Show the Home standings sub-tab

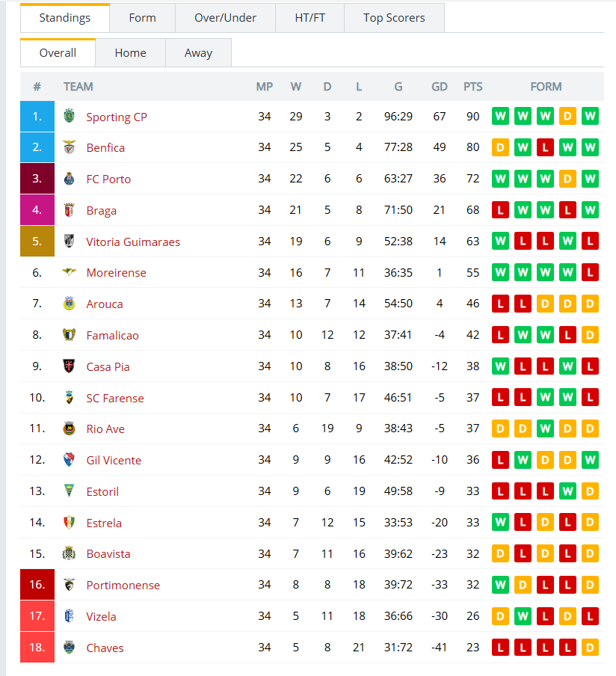tap(130, 52)
